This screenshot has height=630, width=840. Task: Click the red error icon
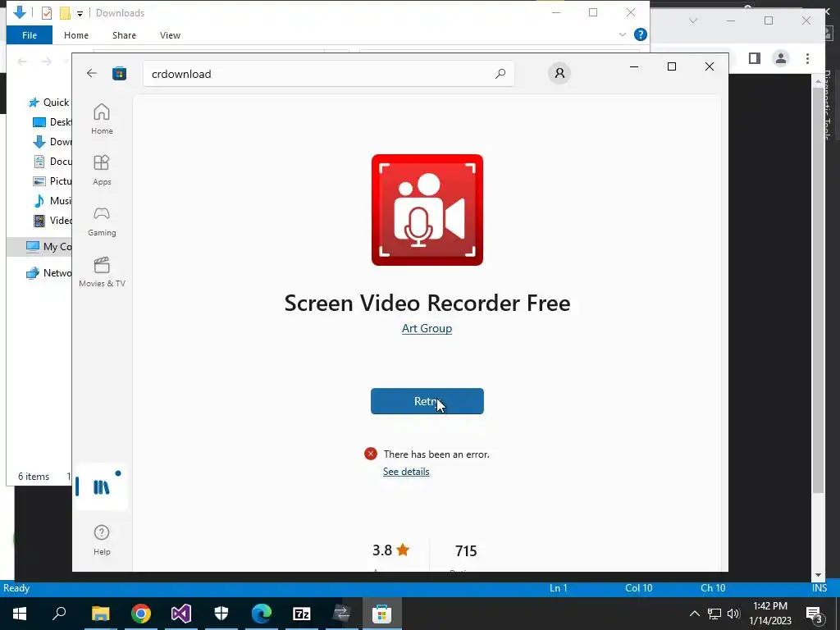point(370,454)
